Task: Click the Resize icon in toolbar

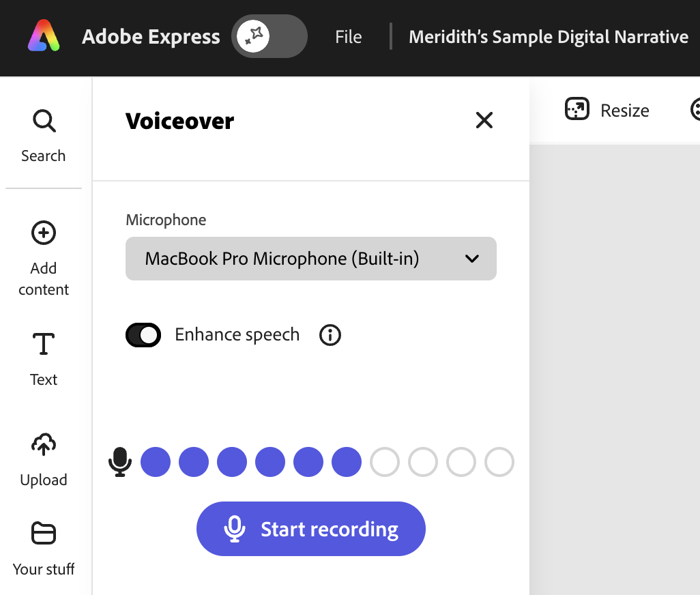Action: coord(577,110)
